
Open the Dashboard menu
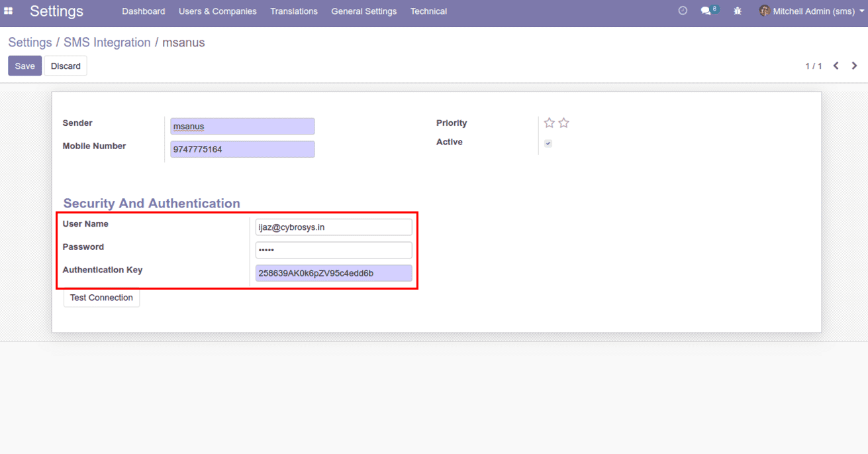click(x=144, y=11)
